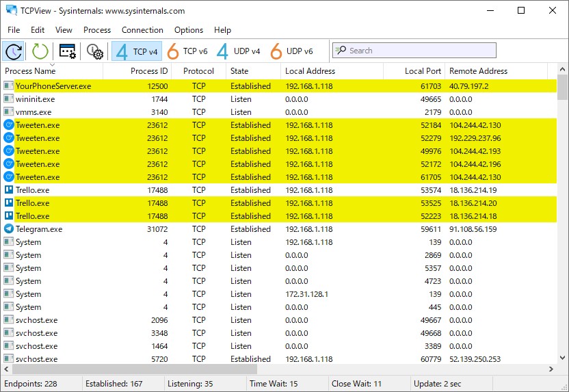Sort by State column header
569x392 pixels.
253,71
